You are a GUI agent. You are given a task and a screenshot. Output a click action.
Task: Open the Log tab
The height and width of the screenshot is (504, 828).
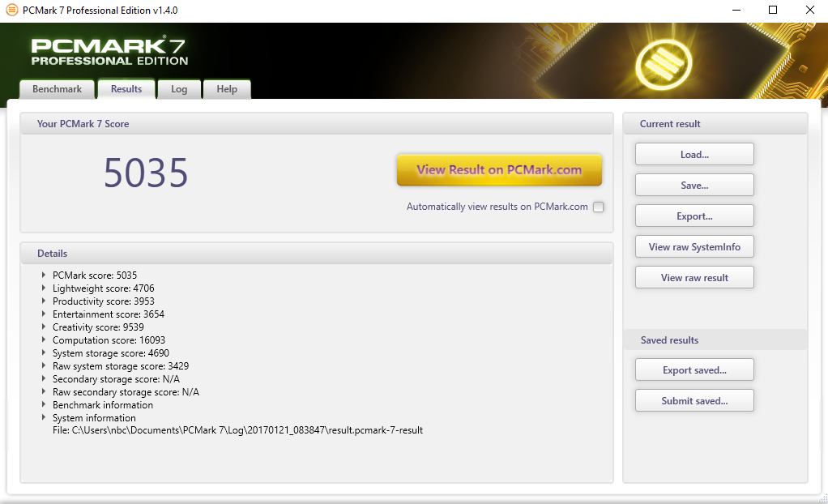pos(179,89)
